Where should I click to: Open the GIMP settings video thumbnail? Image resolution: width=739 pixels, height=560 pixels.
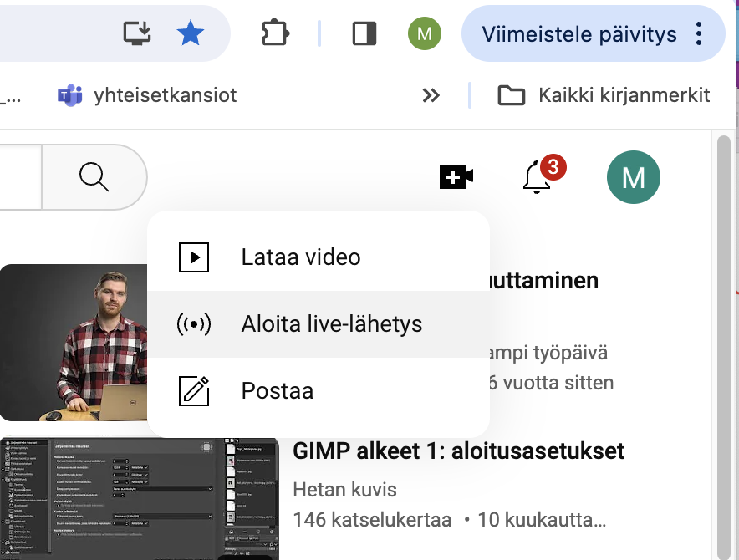point(139,498)
